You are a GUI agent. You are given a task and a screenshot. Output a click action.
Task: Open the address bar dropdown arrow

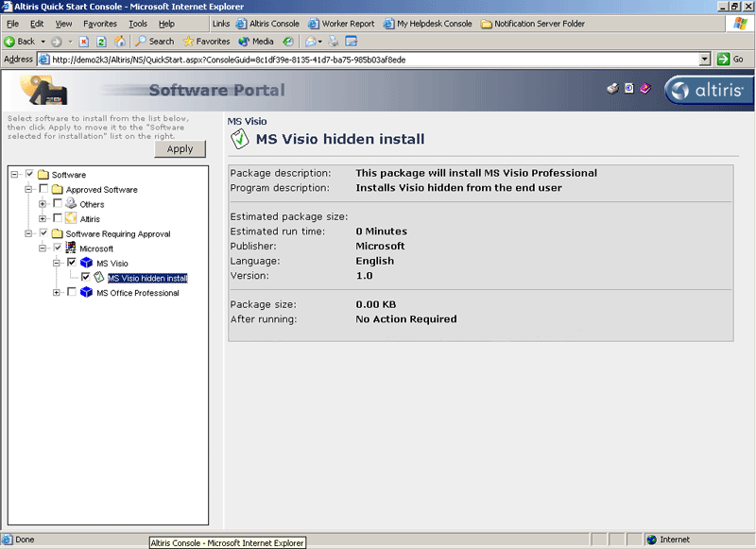pyautogui.click(x=704, y=59)
